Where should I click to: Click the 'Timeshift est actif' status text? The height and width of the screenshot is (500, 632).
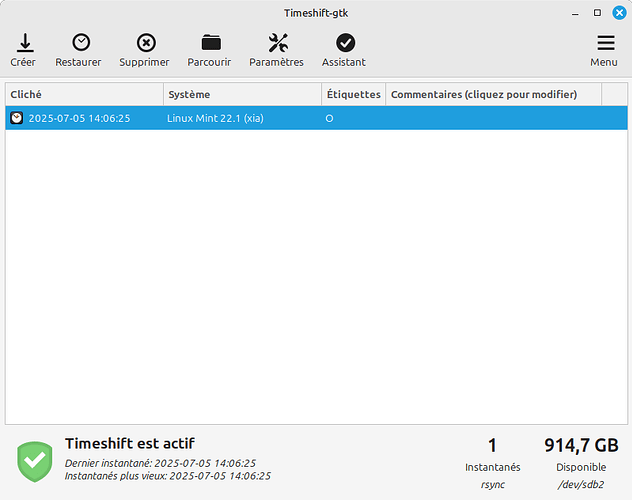click(130, 444)
